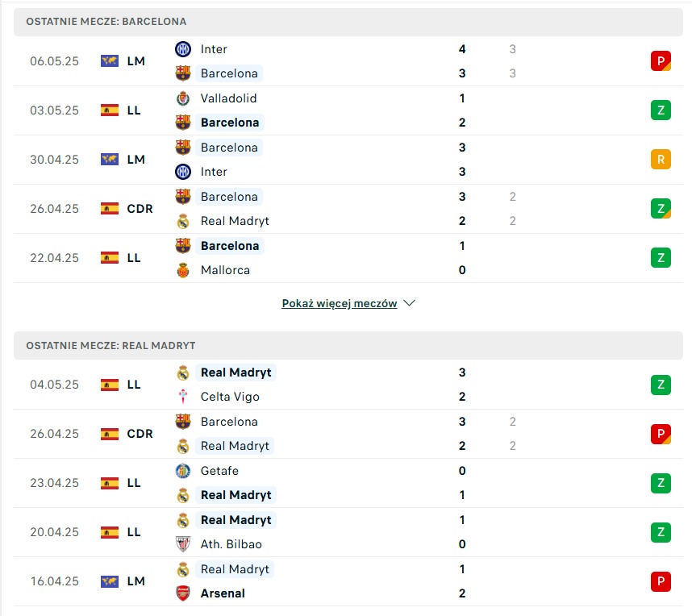
Task: Open the Getafe team name
Action: (219, 471)
